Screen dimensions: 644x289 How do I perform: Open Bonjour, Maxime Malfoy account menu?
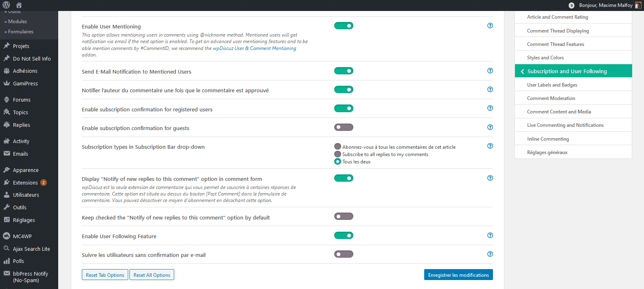(606, 5)
